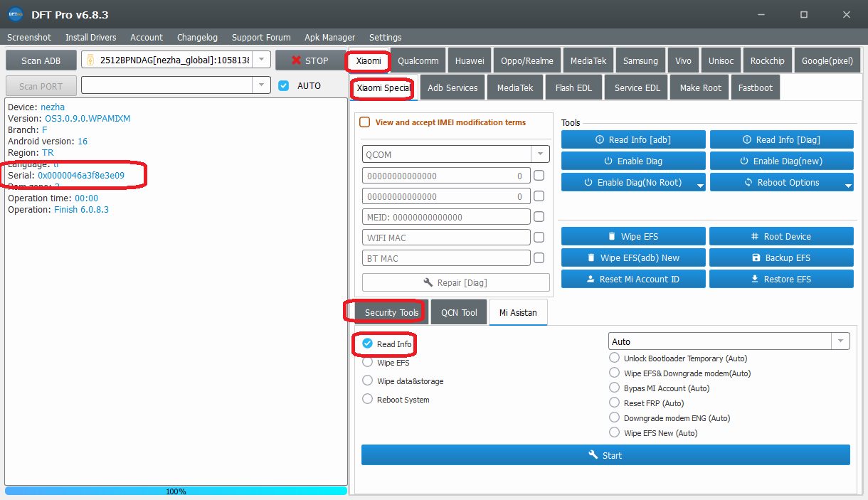
Task: Click the MEID input field
Action: click(446, 217)
